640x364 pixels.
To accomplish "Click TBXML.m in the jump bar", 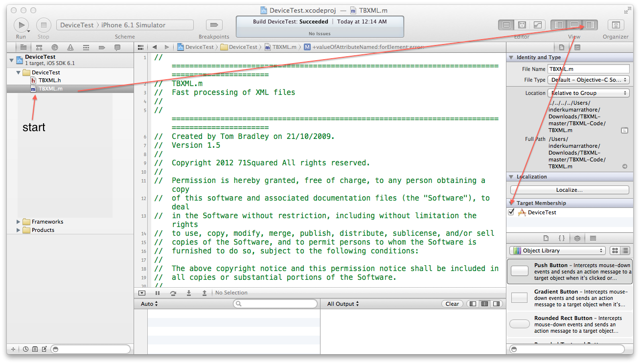I will [x=280, y=47].
